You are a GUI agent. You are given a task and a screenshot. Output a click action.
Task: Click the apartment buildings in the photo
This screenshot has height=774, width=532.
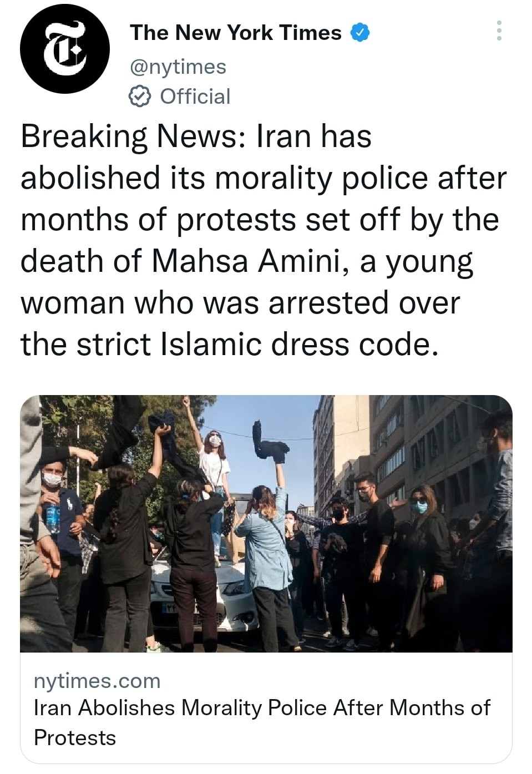(411, 449)
